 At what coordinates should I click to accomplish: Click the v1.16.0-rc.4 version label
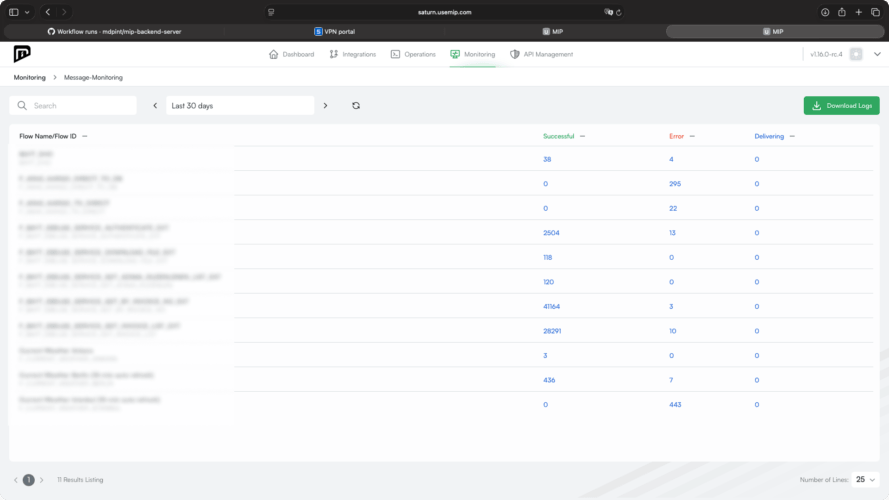click(x=826, y=54)
